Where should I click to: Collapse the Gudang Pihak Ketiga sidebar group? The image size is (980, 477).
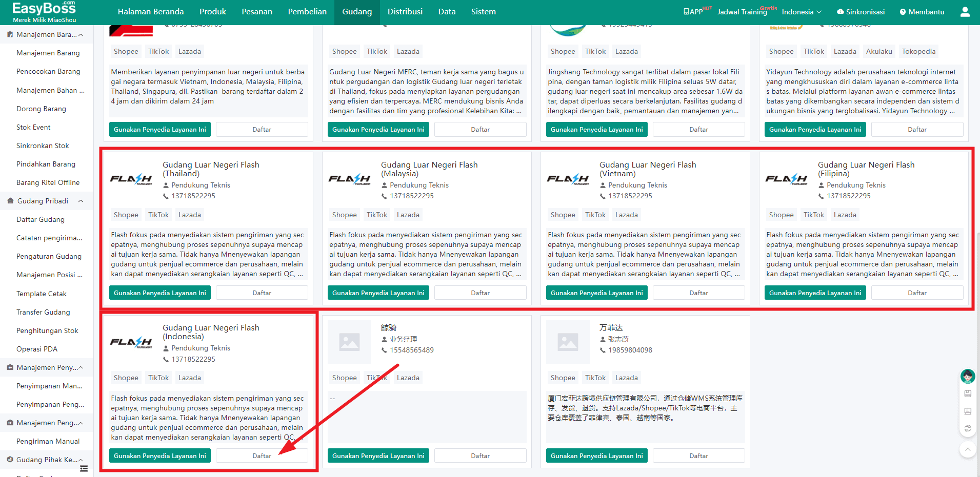click(x=81, y=460)
